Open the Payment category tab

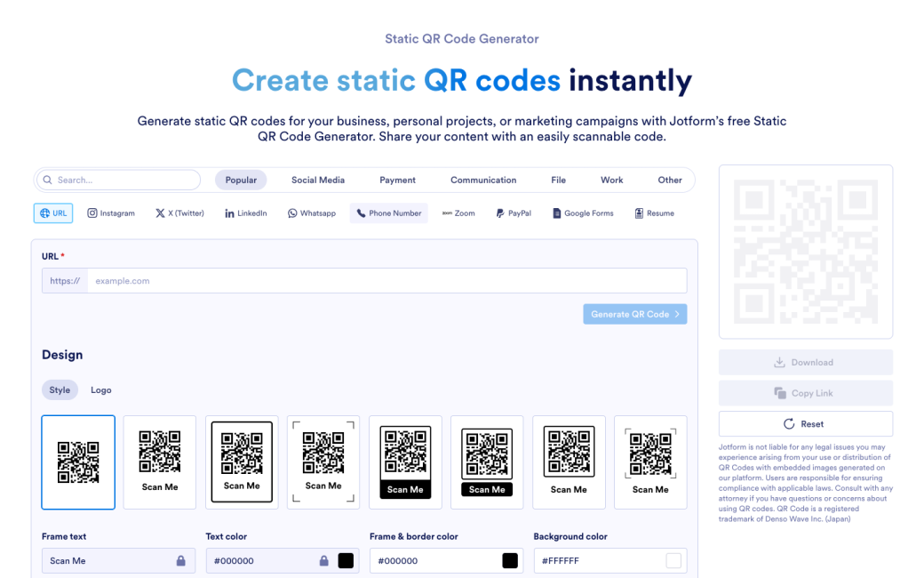397,180
